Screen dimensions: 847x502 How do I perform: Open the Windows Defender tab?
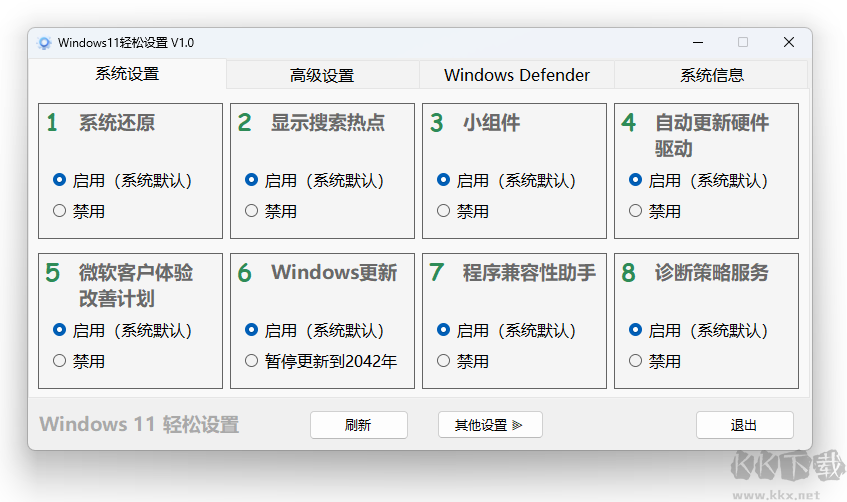[516, 75]
